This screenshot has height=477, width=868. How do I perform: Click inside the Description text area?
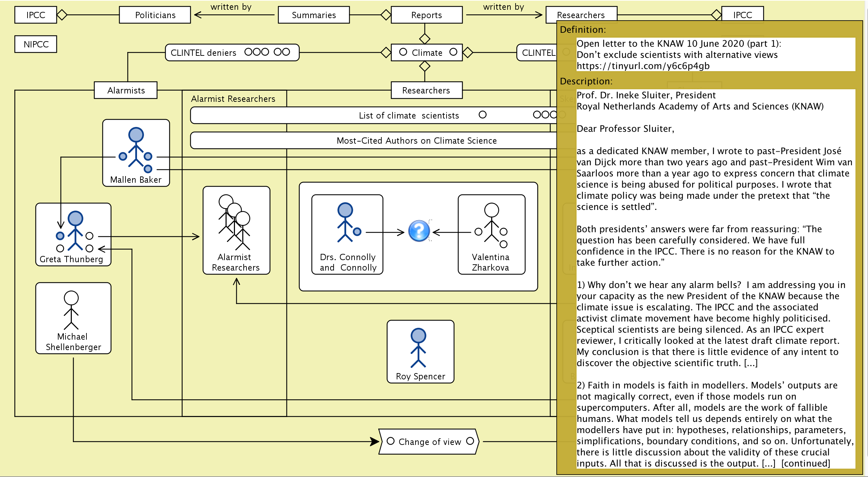[715, 279]
